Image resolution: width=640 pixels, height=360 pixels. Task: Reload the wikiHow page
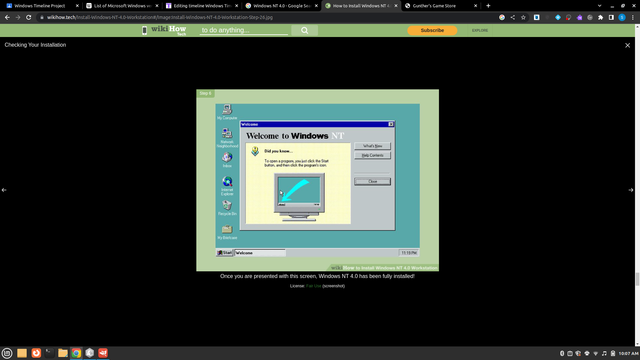tap(29, 18)
